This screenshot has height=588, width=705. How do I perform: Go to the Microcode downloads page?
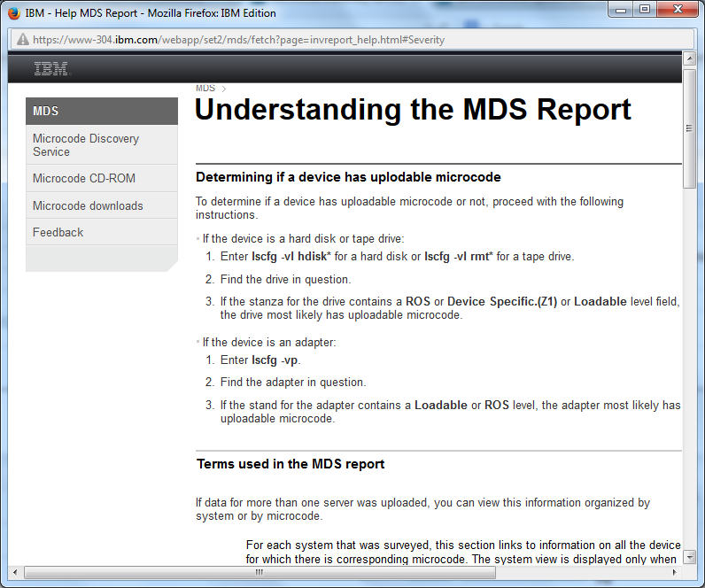click(x=88, y=205)
